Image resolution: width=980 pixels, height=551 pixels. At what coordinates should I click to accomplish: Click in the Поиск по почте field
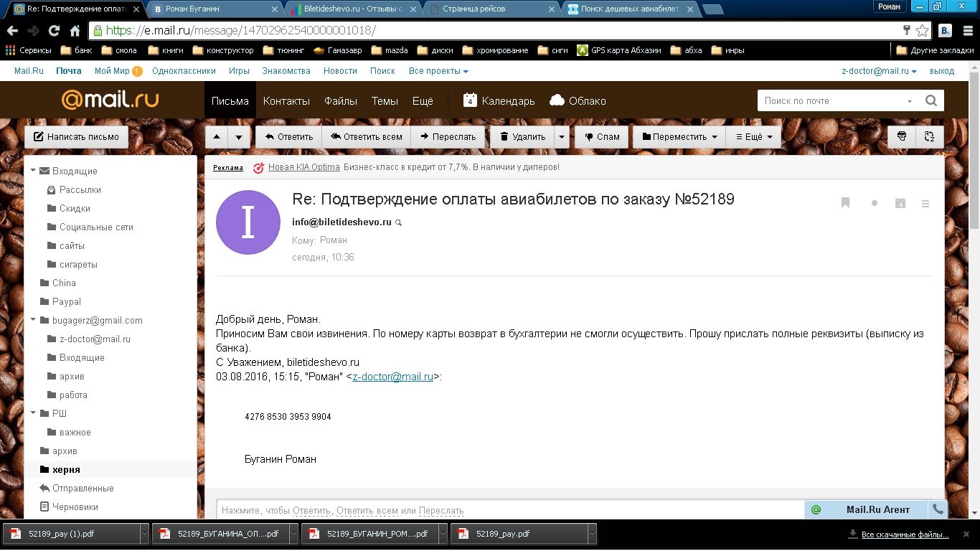click(829, 100)
